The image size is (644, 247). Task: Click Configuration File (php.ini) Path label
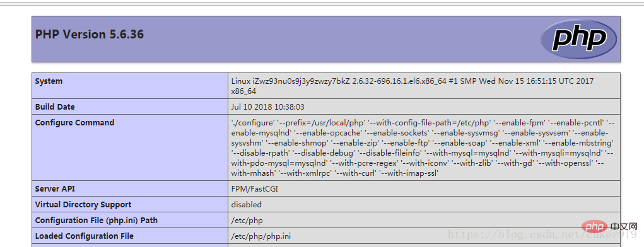point(97,221)
